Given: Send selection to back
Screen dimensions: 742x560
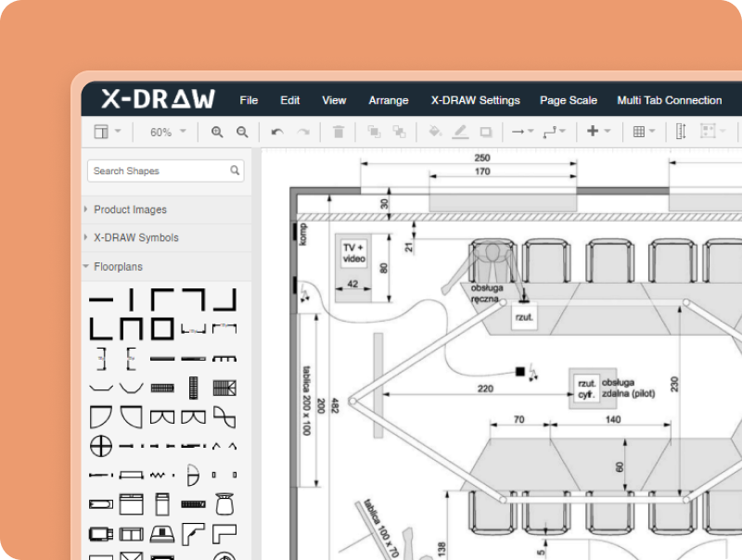Looking at the screenshot, I should click(x=399, y=132).
